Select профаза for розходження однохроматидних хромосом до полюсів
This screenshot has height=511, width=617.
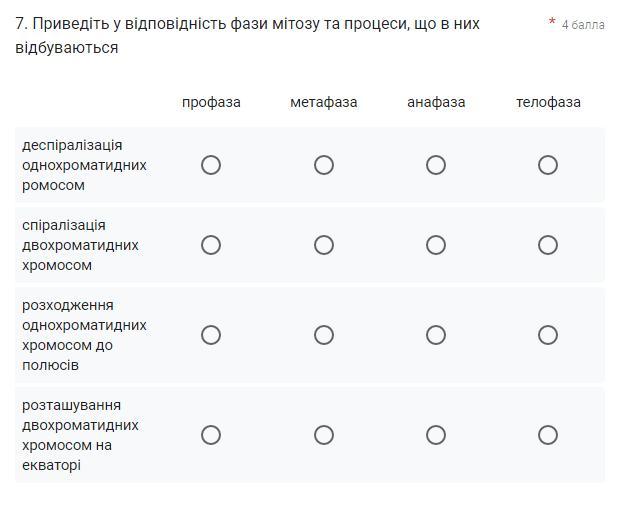coord(211,335)
